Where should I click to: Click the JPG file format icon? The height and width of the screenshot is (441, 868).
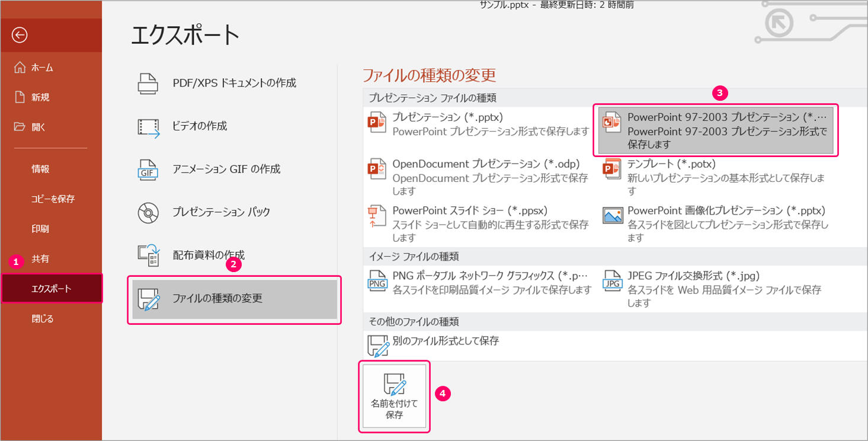612,281
